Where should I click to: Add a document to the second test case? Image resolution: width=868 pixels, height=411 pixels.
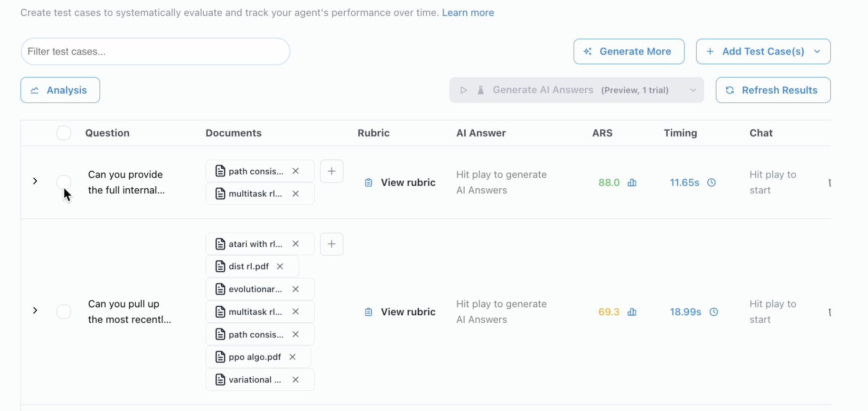[x=332, y=244]
